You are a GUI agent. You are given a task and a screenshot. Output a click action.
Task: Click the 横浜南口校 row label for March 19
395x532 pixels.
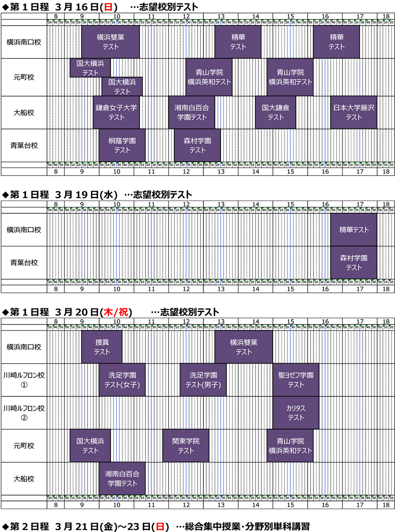pyautogui.click(x=24, y=230)
